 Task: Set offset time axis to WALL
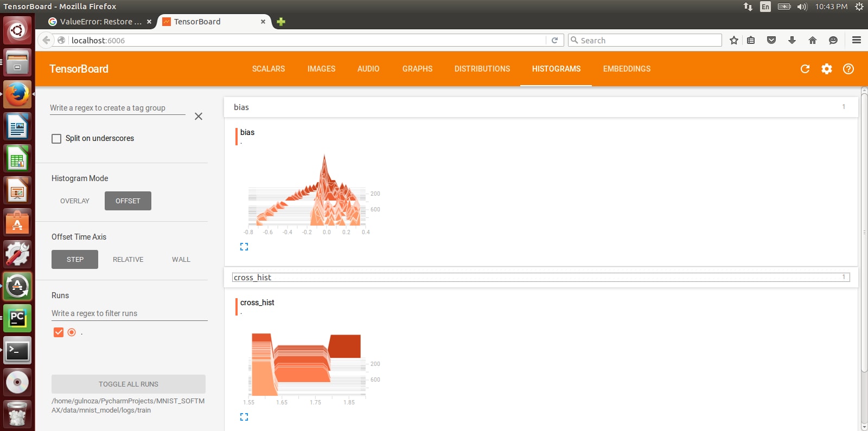(x=181, y=259)
